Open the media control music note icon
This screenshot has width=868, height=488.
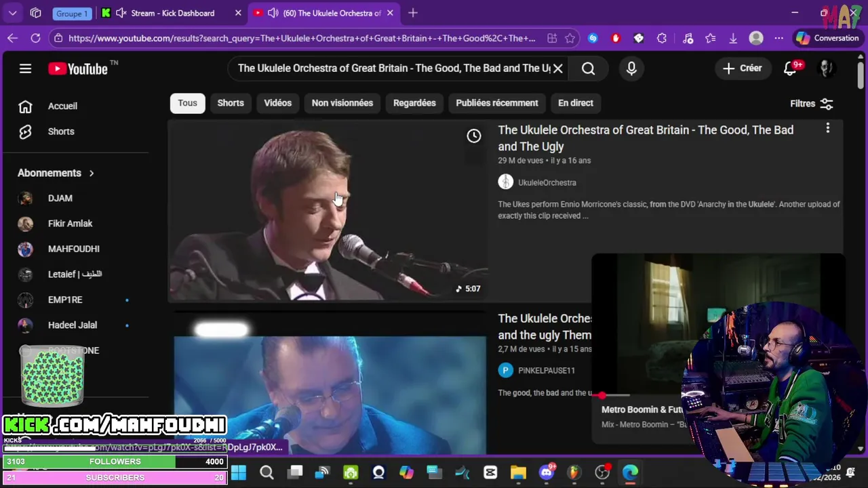point(688,39)
